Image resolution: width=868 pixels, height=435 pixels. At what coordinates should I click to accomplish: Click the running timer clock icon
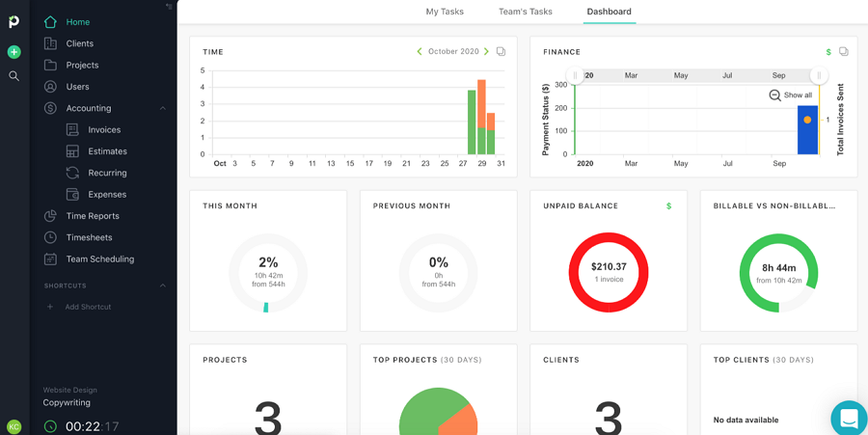coord(50,426)
